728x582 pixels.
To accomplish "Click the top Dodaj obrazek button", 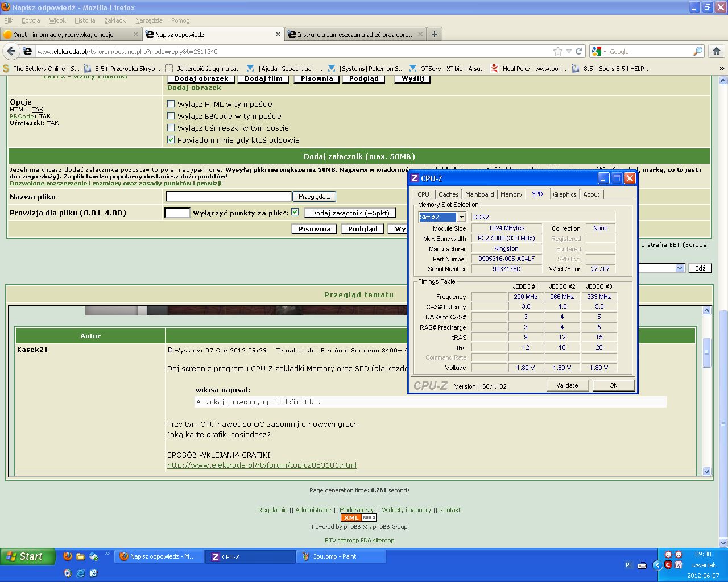I will (x=201, y=78).
